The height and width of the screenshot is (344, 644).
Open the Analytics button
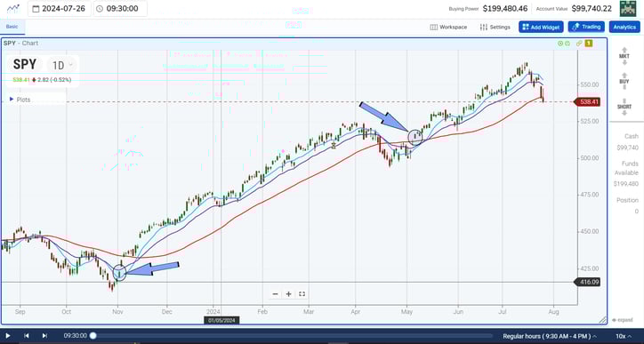pos(624,27)
